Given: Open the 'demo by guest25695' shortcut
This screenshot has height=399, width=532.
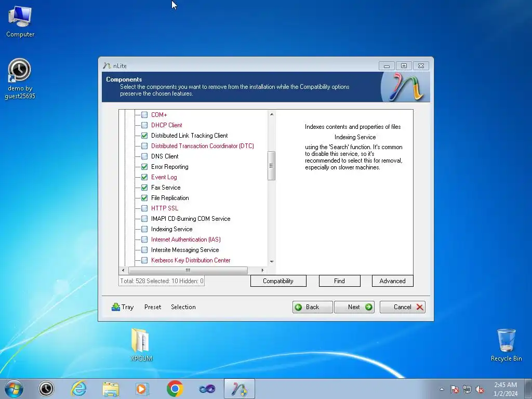Looking at the screenshot, I should [x=20, y=79].
